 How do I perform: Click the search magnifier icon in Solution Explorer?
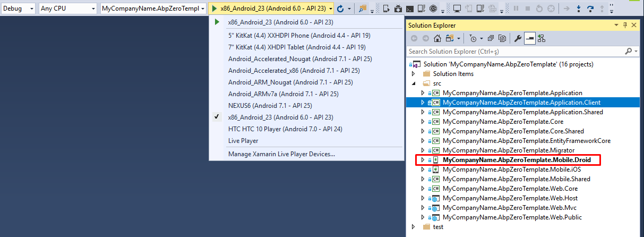coord(629,51)
